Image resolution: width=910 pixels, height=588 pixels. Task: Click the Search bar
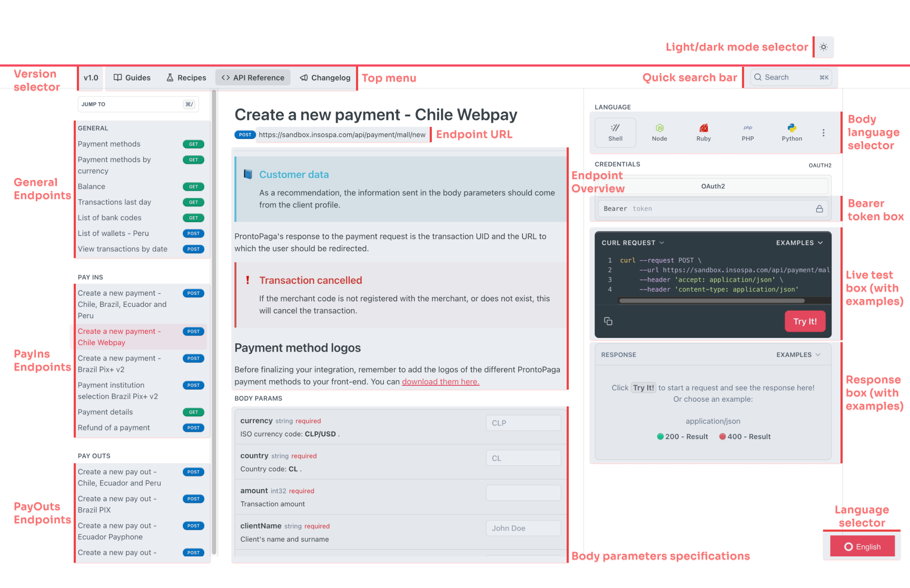pos(792,77)
